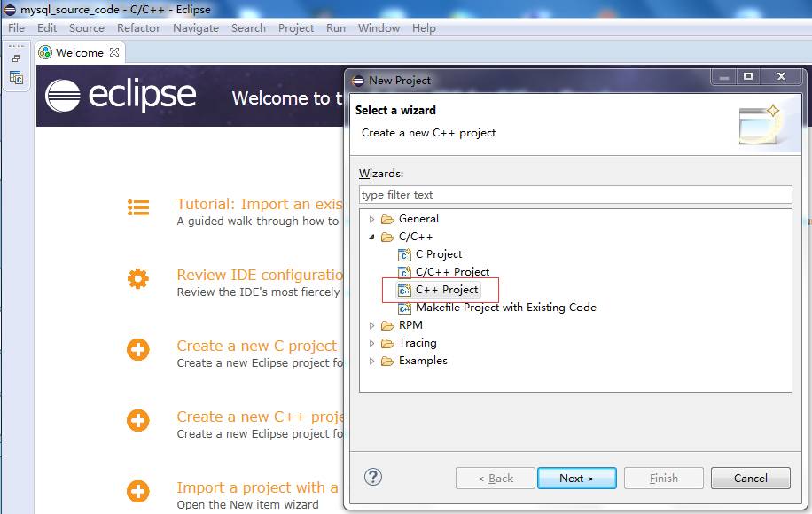Open dialog help via question mark icon

(373, 477)
